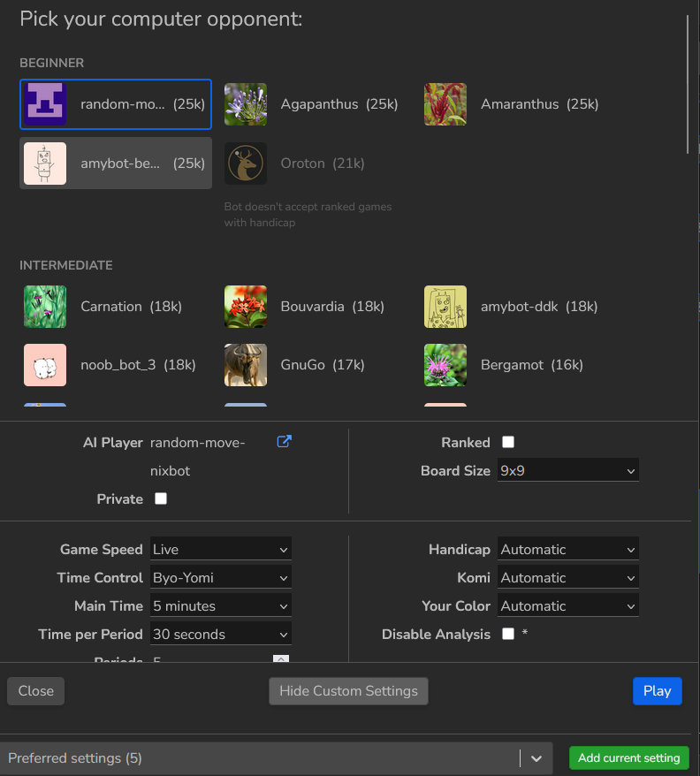The height and width of the screenshot is (776, 700).
Task: Choose the Bouvardia red flowers icon
Action: coord(246,307)
